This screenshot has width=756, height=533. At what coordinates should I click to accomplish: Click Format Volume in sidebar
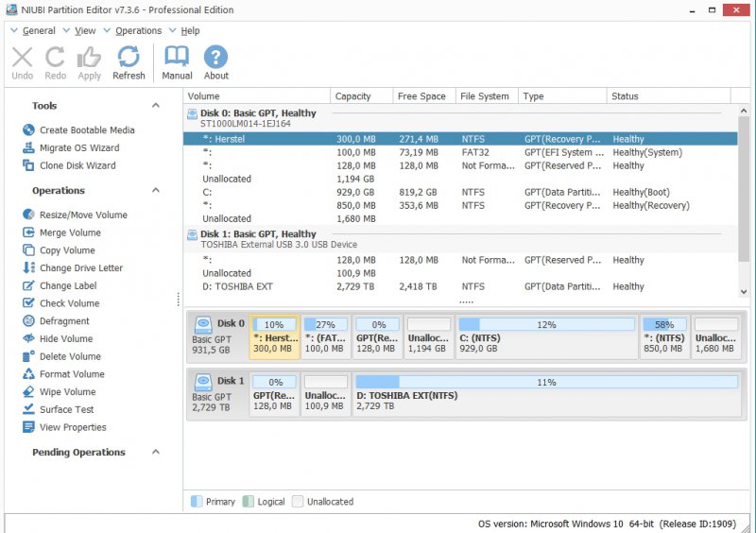click(72, 374)
